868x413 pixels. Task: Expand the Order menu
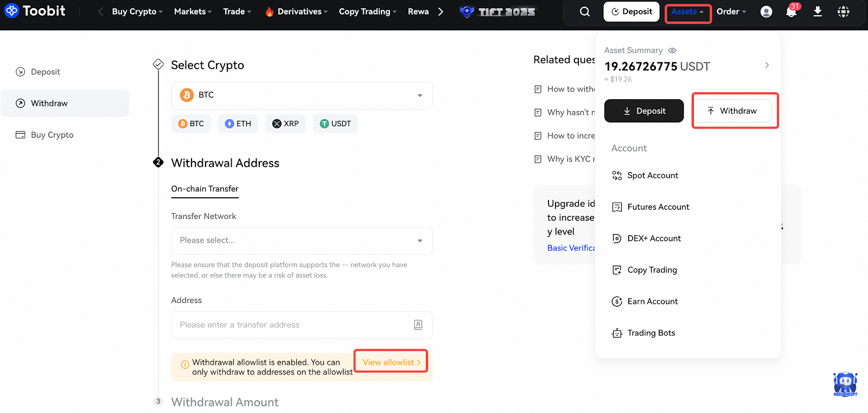coord(731,11)
